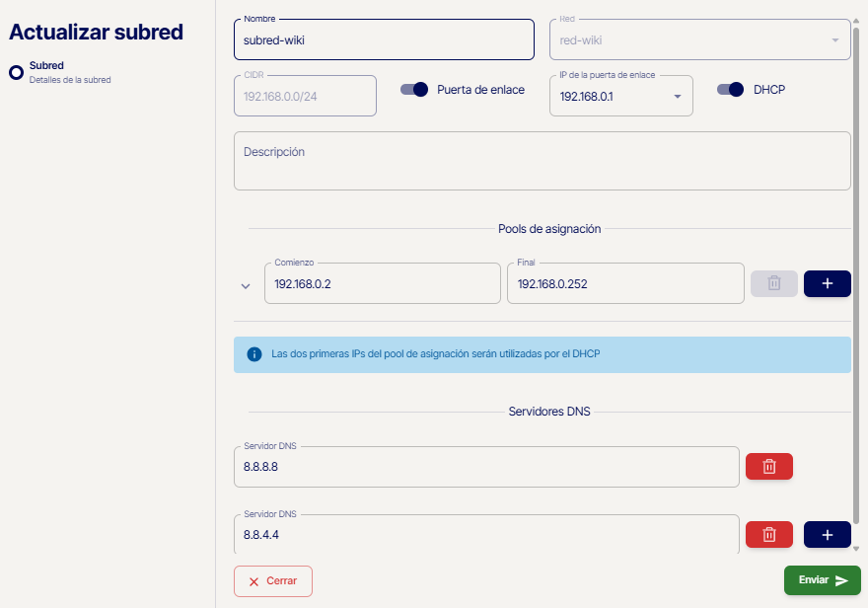Collapse the allocation pool row chevron
Image resolution: width=868 pixels, height=608 pixels.
tap(246, 287)
